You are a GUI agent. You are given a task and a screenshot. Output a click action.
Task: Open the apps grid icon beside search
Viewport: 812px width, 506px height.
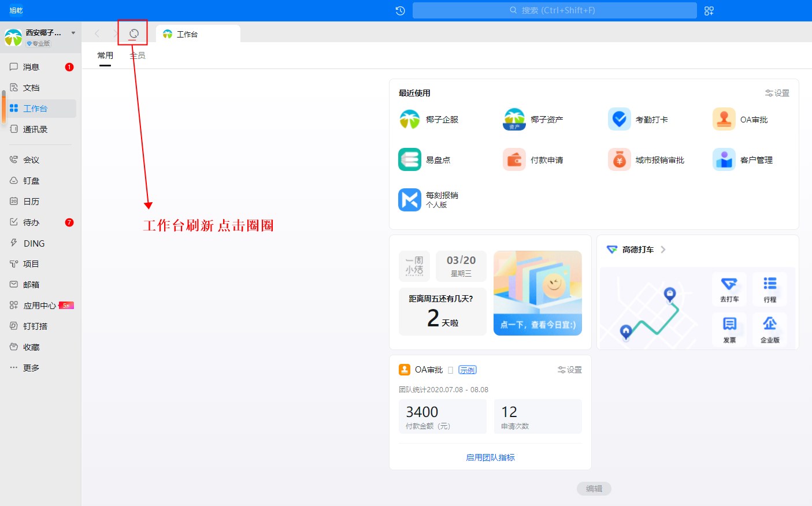coord(709,10)
